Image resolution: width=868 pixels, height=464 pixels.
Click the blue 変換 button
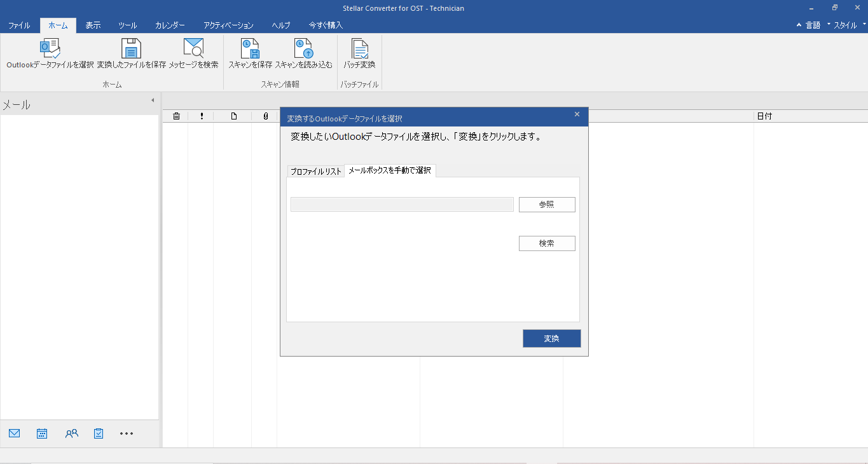click(552, 339)
